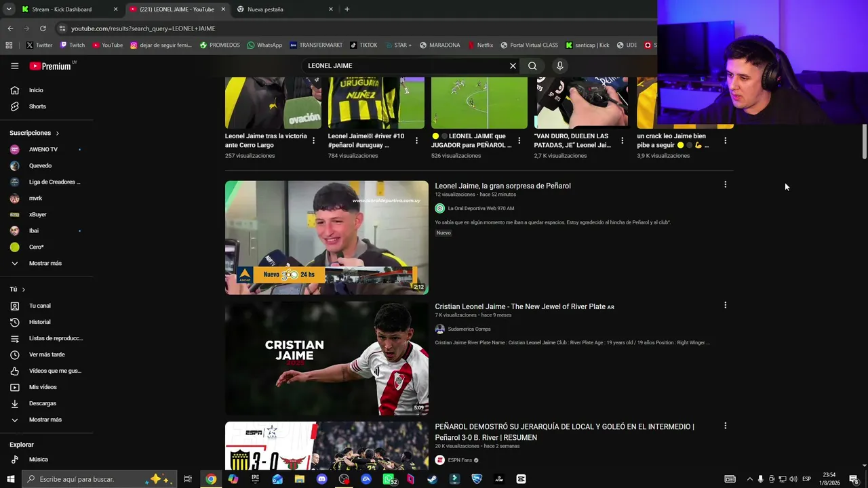Reload the page in Chrome
This screenshot has height=488, width=868.
pyautogui.click(x=43, y=28)
